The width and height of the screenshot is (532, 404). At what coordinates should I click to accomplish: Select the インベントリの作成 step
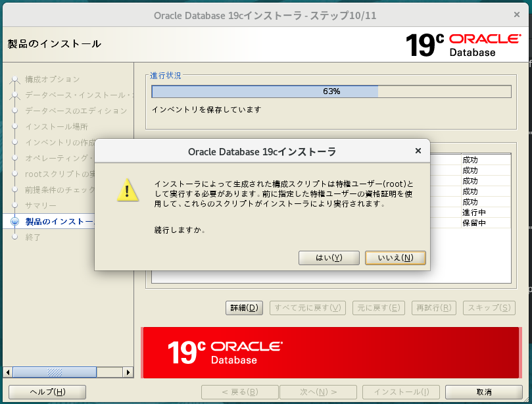[60, 142]
